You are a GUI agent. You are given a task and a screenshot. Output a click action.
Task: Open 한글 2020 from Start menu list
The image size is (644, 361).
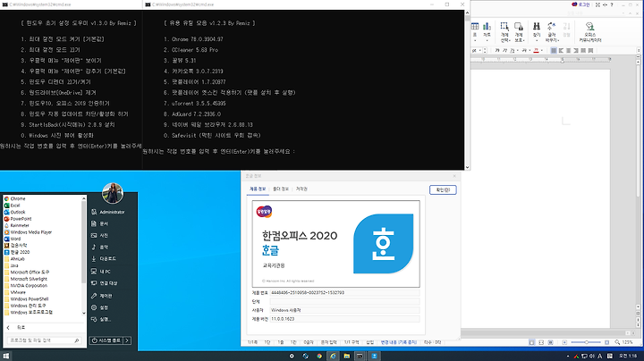[x=17, y=252]
